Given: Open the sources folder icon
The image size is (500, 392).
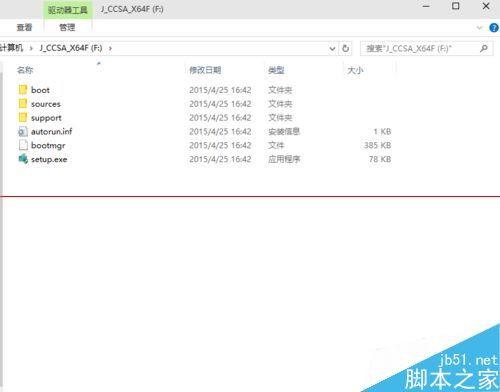Looking at the screenshot, I should point(23,104).
